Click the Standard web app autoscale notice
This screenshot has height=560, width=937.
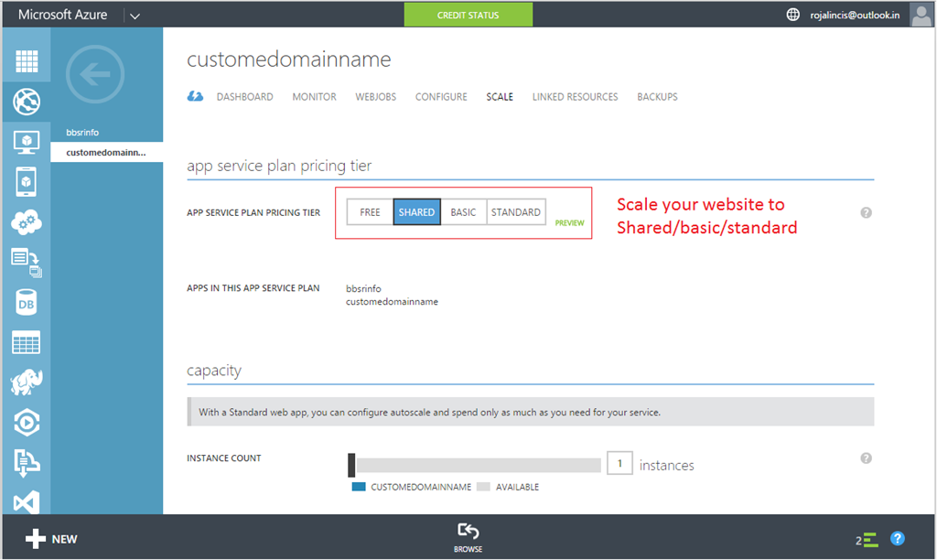(531, 412)
